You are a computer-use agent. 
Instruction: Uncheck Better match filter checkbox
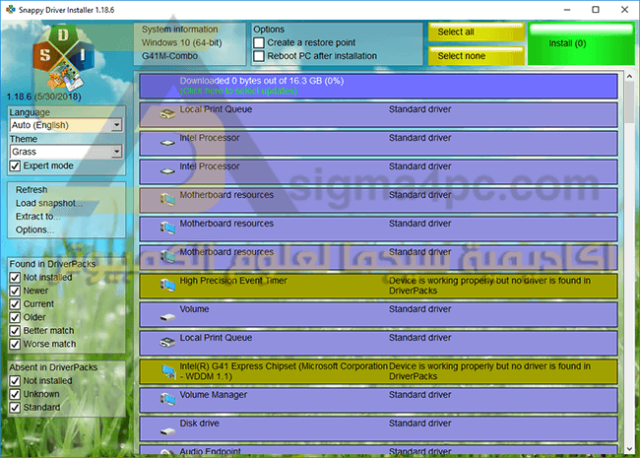[15, 331]
